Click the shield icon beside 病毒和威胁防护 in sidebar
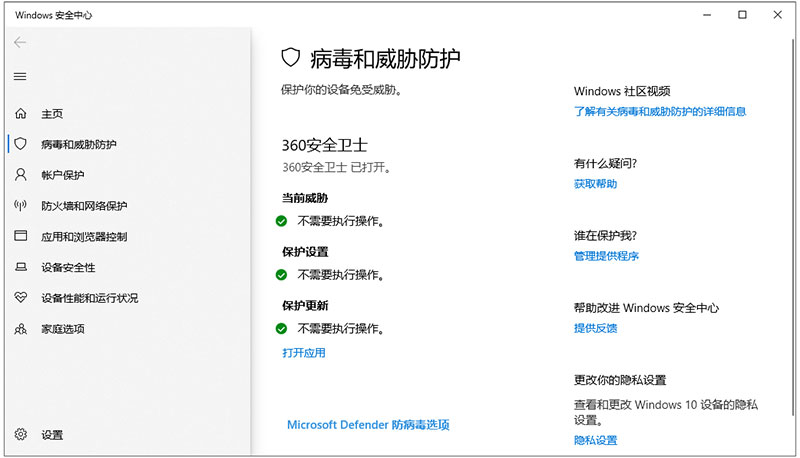This screenshot has width=800, height=458. pos(20,144)
